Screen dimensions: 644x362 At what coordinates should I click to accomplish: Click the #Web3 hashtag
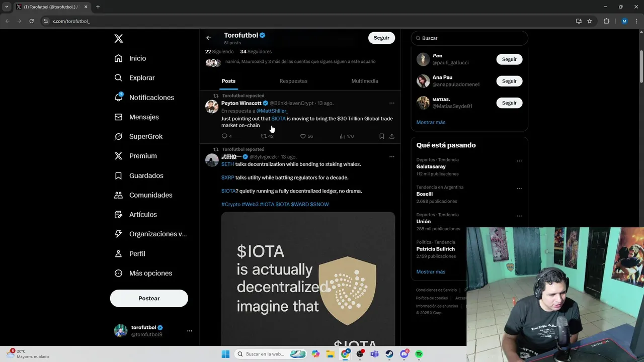(250, 205)
